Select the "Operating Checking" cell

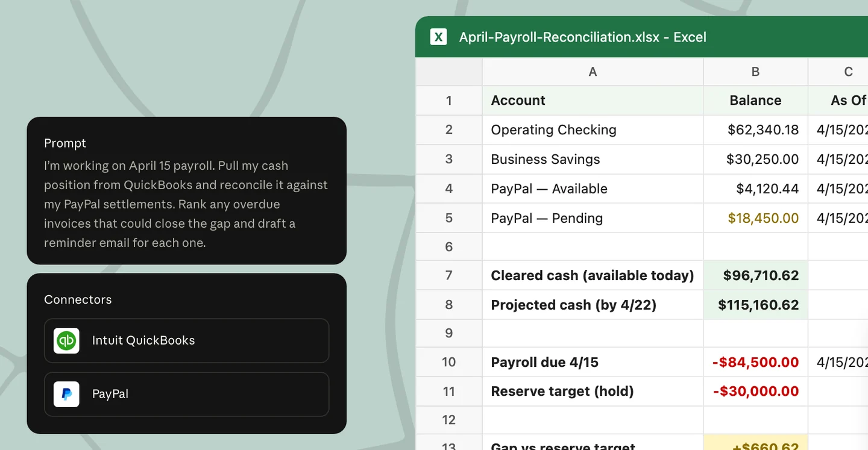pos(593,130)
